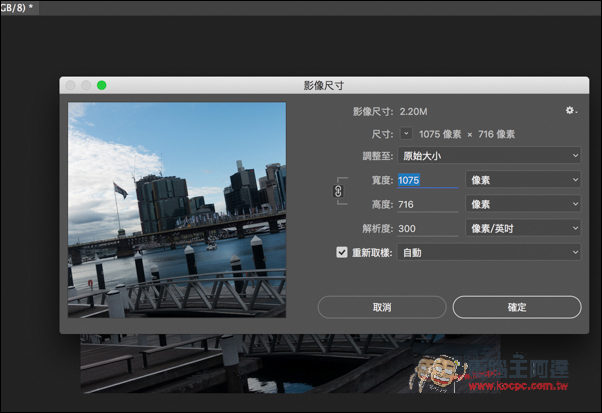The height and width of the screenshot is (413, 602).
Task: Click the harbor preview image in dialog
Action: click(176, 209)
